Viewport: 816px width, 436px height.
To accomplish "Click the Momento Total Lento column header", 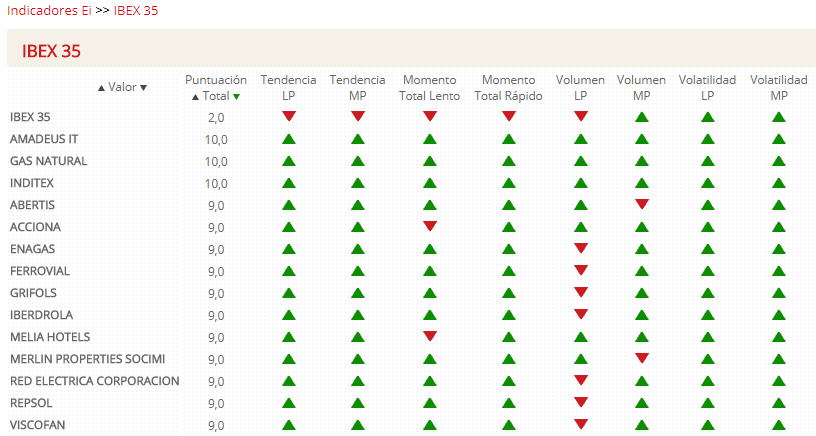I will (x=430, y=87).
